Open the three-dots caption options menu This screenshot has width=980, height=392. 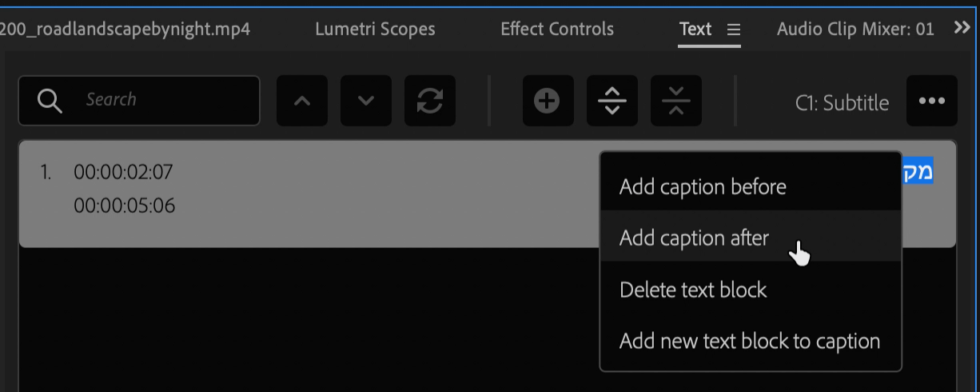coord(932,101)
